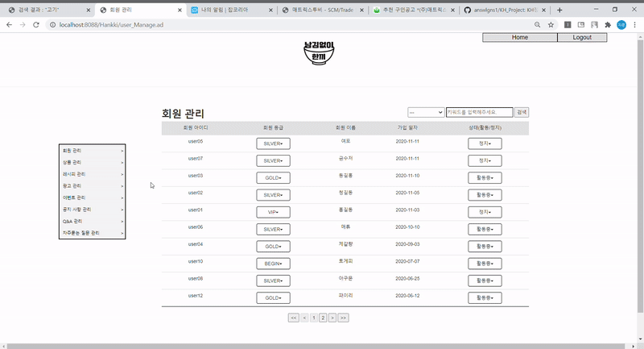Click user05 in the member ID column
Screen dimensions: 644x349
196,141
